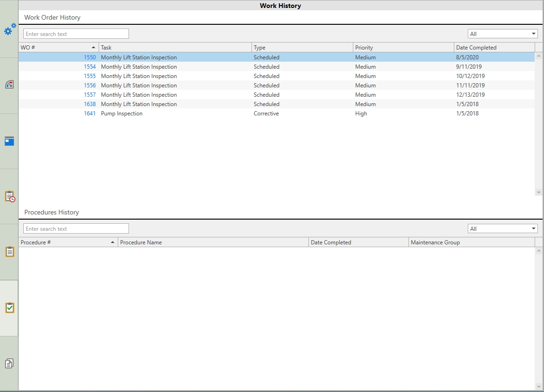The height and width of the screenshot is (392, 544).
Task: Click the scroll up arrow in Procedures History
Action: (538, 250)
